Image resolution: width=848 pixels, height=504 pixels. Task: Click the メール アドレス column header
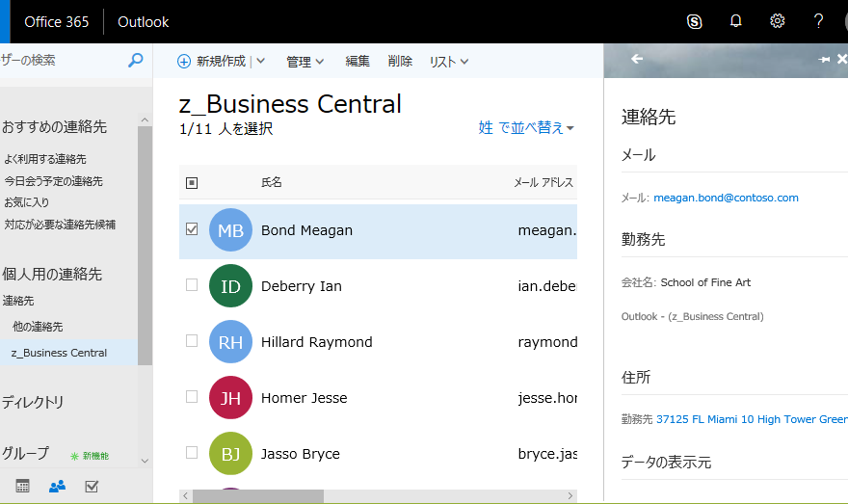[x=543, y=182]
